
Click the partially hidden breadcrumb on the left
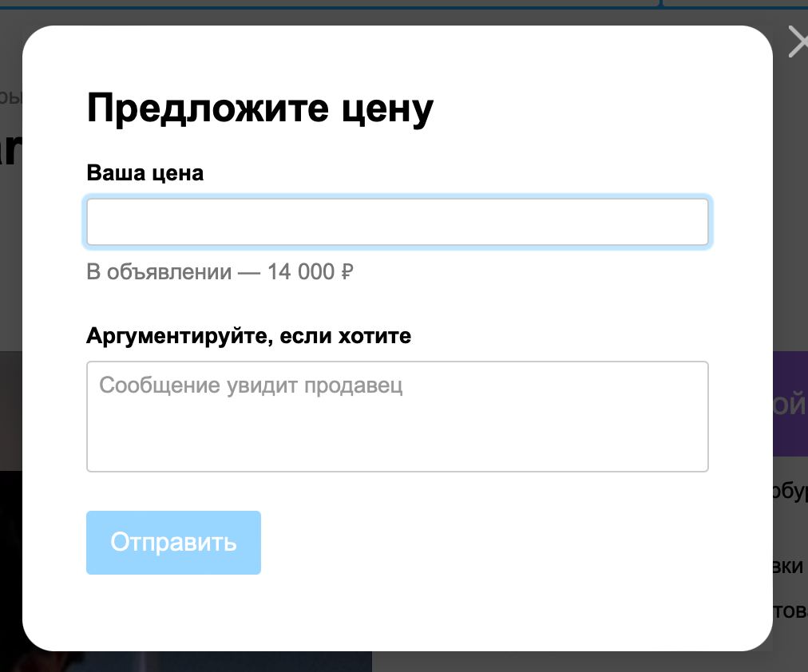[10, 97]
